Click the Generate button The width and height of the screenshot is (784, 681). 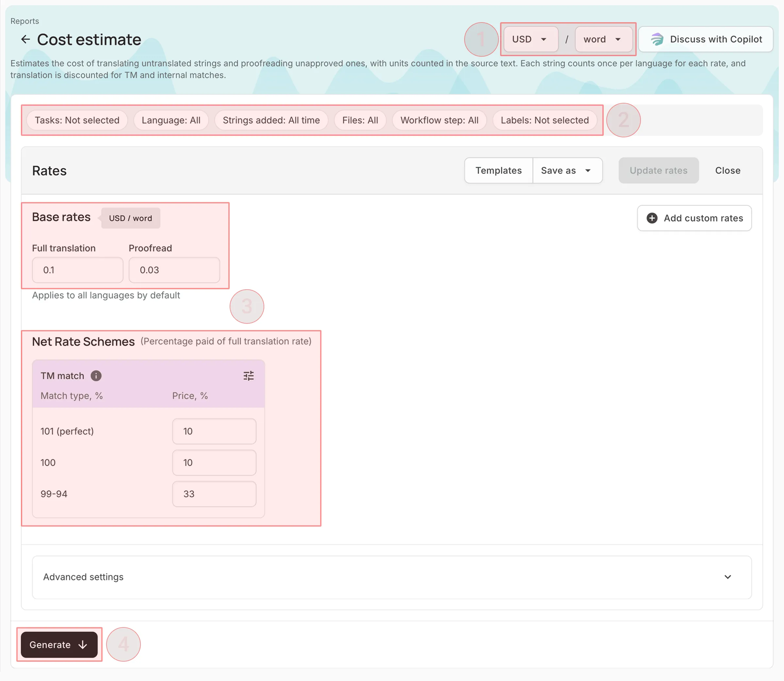tap(59, 644)
